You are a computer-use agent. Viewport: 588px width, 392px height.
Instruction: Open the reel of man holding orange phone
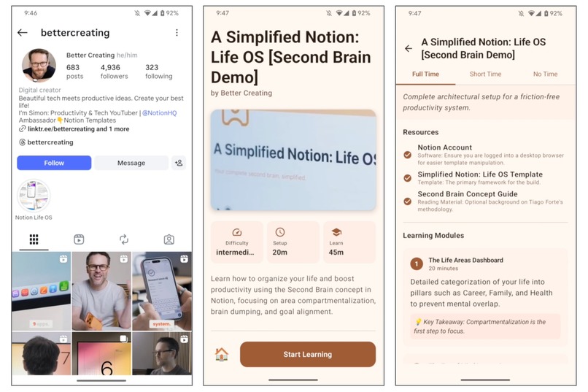(x=101, y=291)
